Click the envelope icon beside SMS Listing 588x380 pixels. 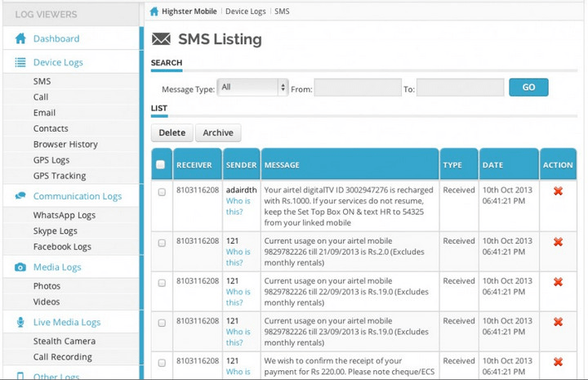[161, 39]
